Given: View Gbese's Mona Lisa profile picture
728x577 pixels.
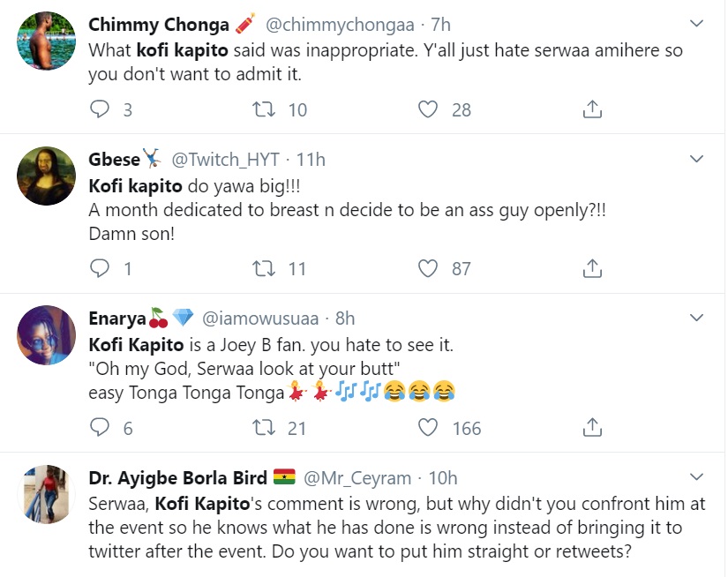Looking at the screenshot, I should pos(46,176).
